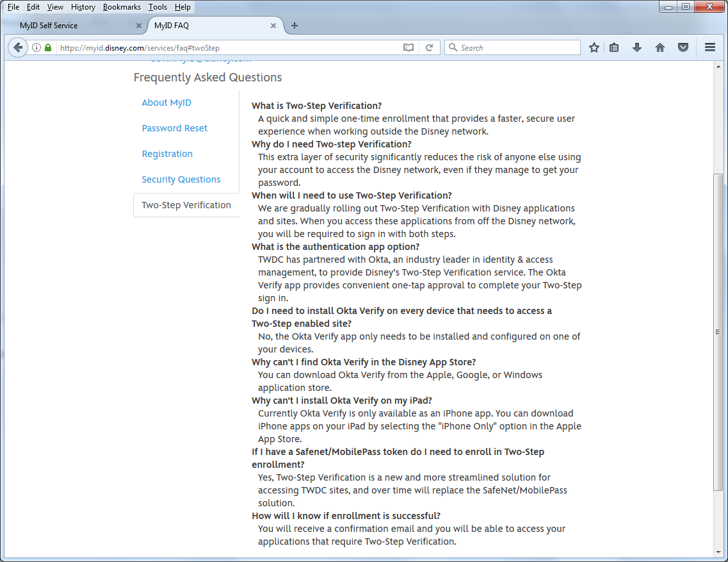Show site information icon in address bar
The image size is (728, 562).
(x=36, y=47)
